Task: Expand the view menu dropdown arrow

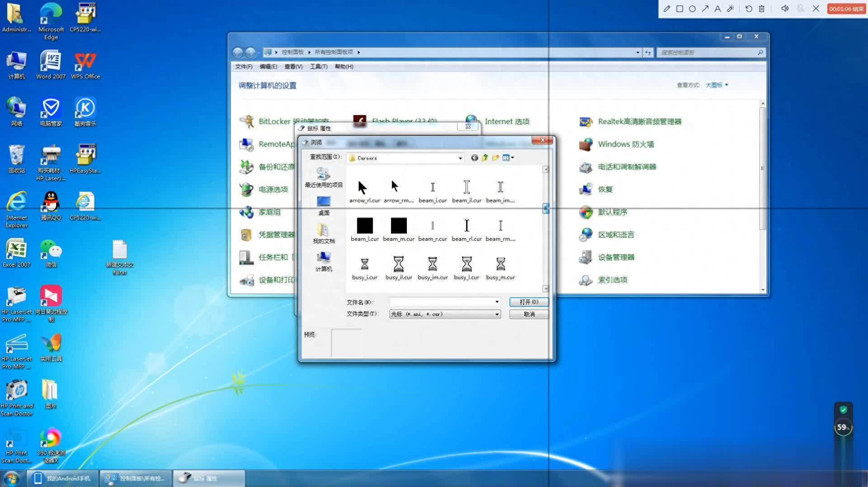Action: [x=512, y=158]
